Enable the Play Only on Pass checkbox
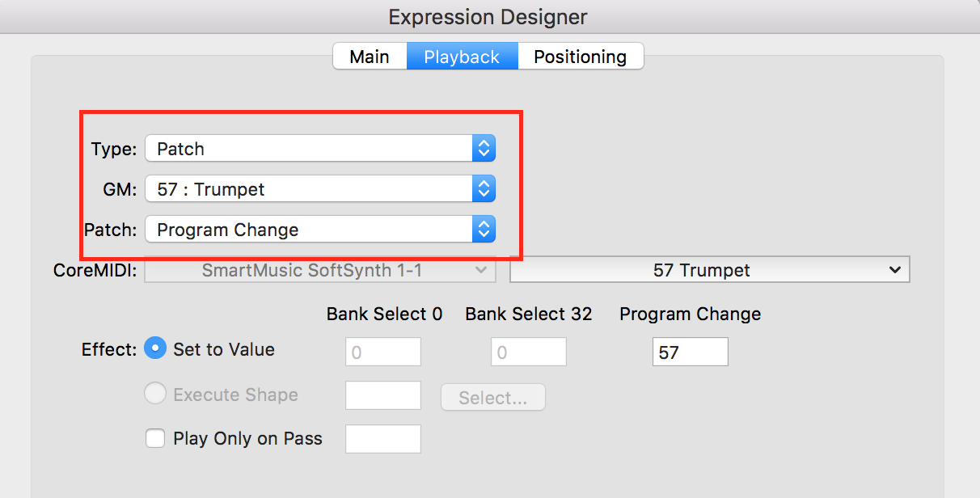 155,438
